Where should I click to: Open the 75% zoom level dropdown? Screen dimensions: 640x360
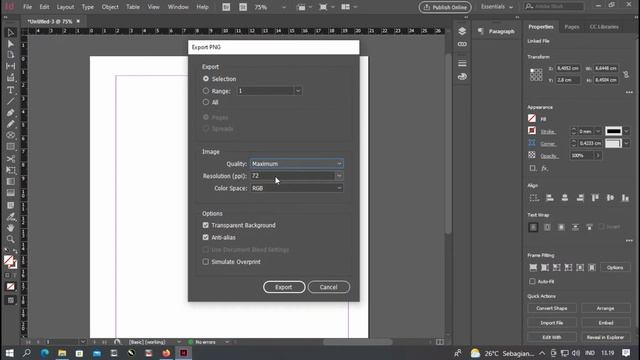284,7
